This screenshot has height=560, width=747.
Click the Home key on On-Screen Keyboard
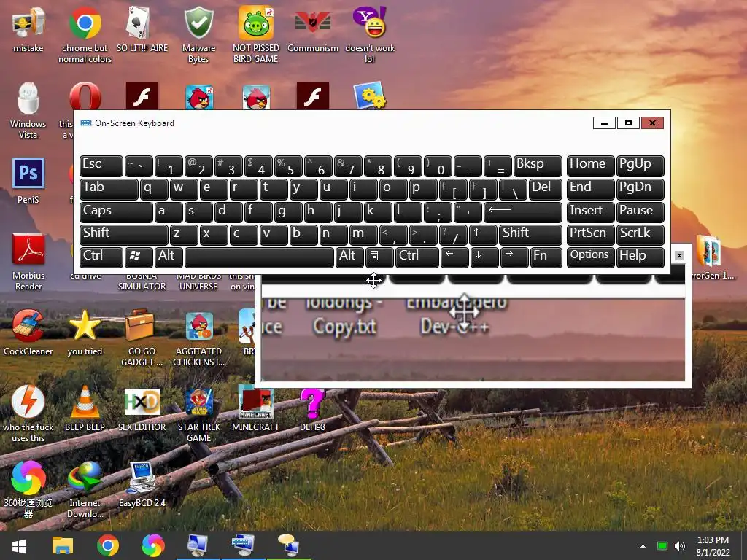589,166
